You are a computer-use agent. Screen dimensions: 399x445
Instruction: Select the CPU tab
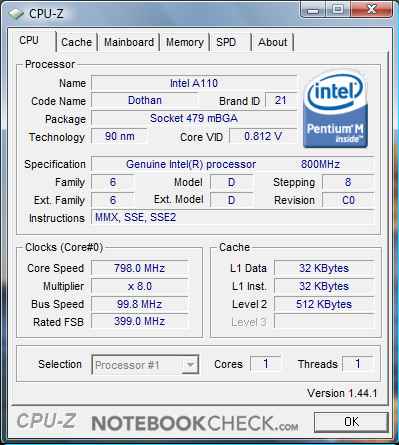33,41
